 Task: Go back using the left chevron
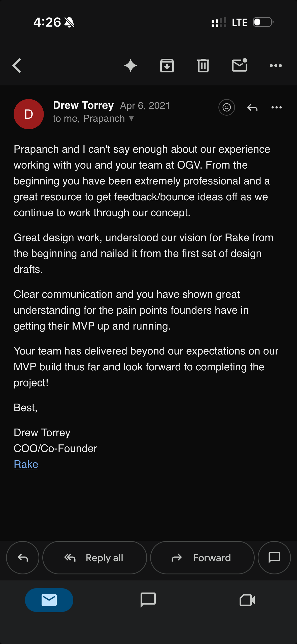pos(17,66)
